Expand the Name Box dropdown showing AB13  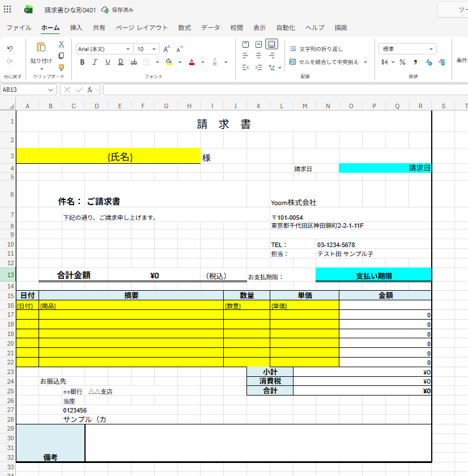tap(51, 90)
